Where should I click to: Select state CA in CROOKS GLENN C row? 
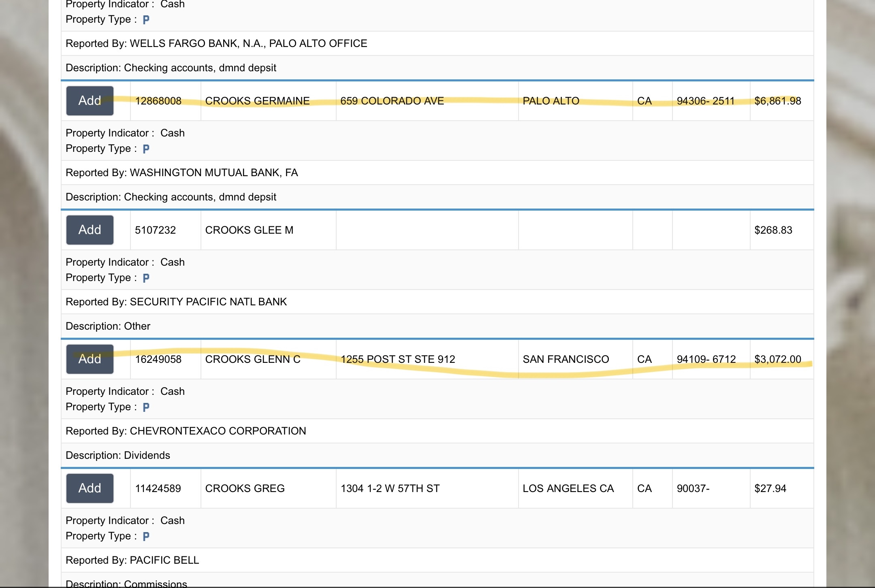tap(645, 359)
